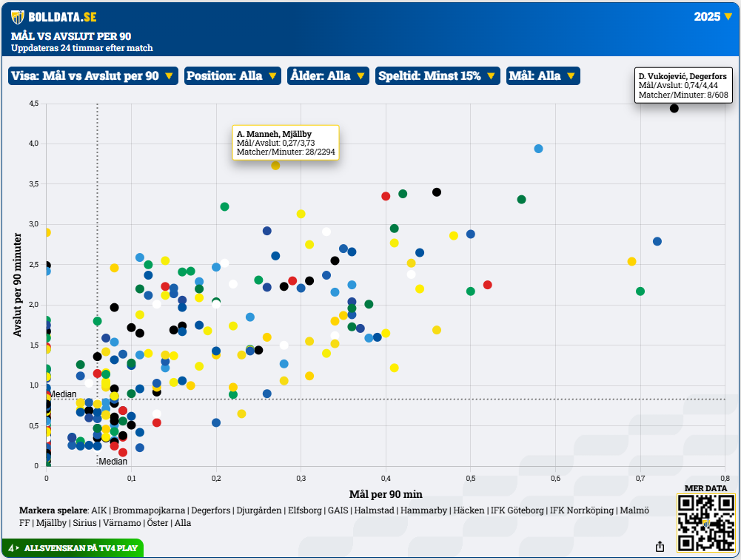Highlight AIK players in the chart

99,510
